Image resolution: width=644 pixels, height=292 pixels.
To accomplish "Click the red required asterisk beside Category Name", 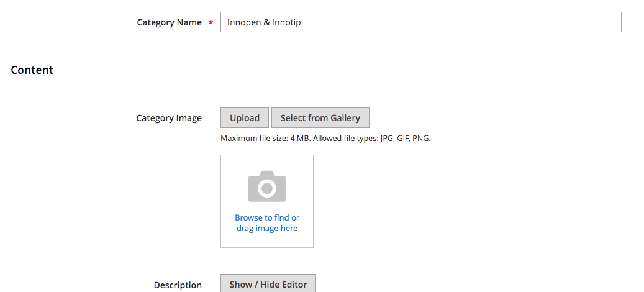I will 211,23.
